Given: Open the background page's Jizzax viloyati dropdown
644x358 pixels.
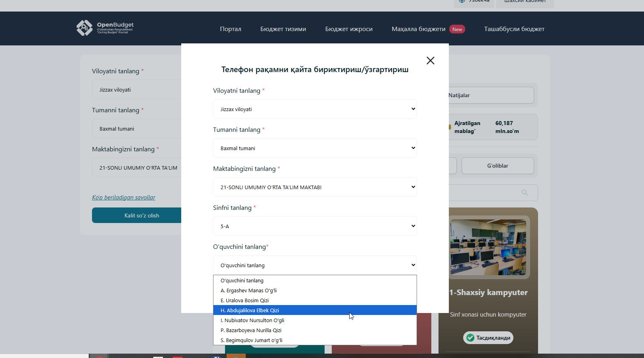Looking at the screenshot, I should 137,90.
